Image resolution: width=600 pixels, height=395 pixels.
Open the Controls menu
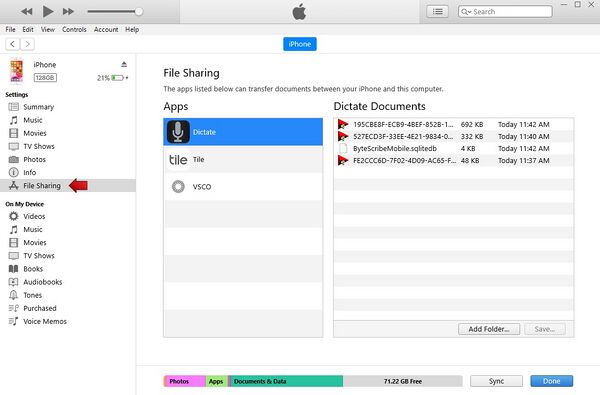pyautogui.click(x=74, y=29)
